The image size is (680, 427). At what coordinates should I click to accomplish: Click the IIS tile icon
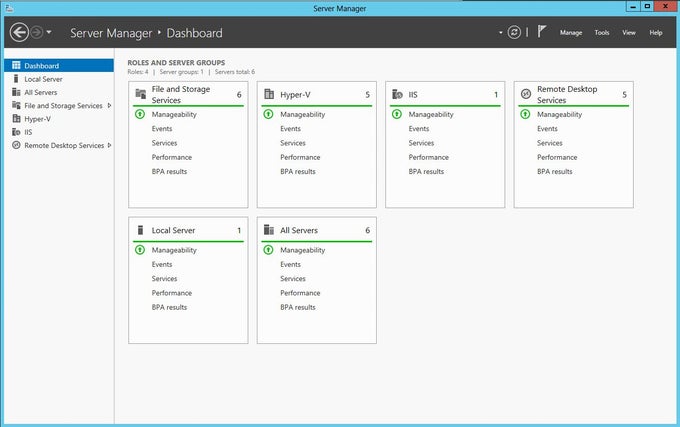pyautogui.click(x=397, y=94)
